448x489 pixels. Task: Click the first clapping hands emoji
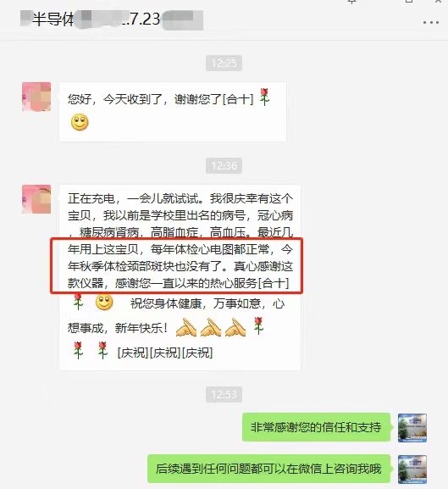(186, 327)
